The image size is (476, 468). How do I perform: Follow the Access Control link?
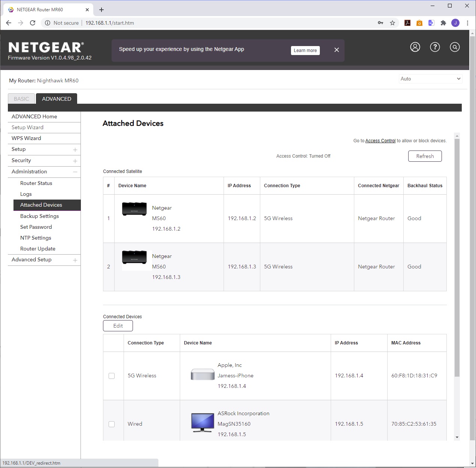click(x=380, y=141)
